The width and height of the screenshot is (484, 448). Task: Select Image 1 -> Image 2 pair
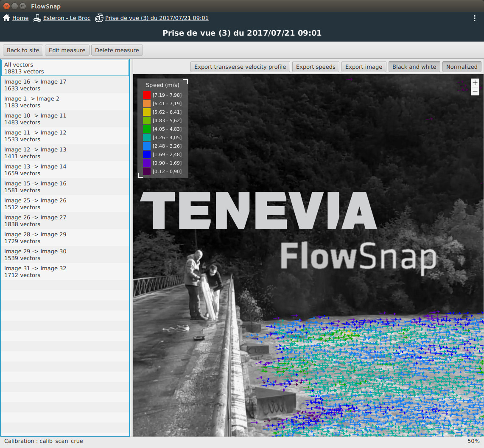pos(65,102)
